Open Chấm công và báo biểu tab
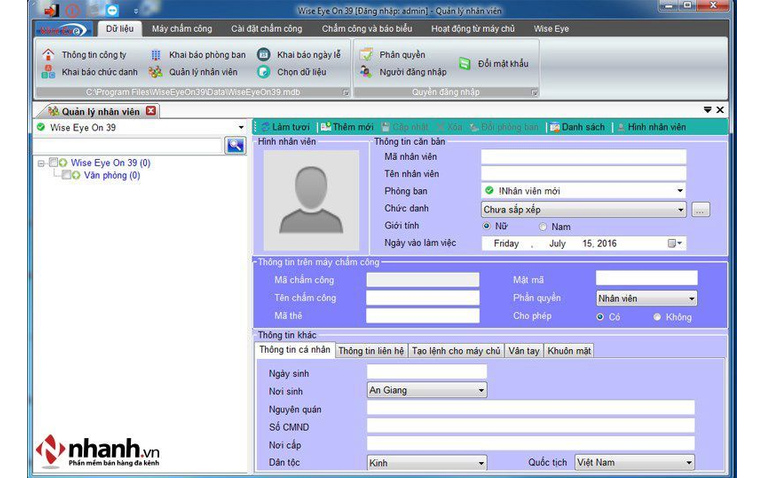 pyautogui.click(x=367, y=29)
